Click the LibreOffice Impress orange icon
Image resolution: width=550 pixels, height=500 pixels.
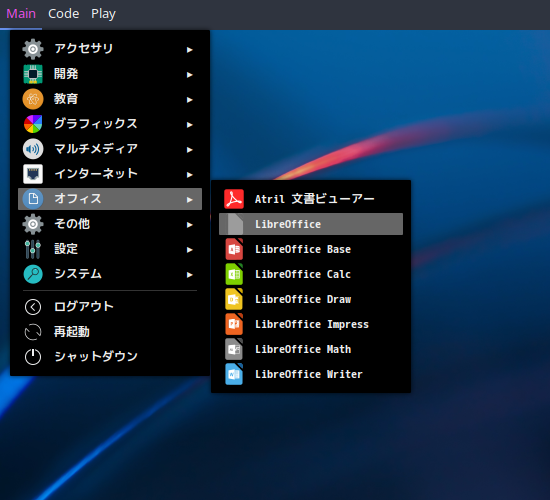tap(234, 324)
